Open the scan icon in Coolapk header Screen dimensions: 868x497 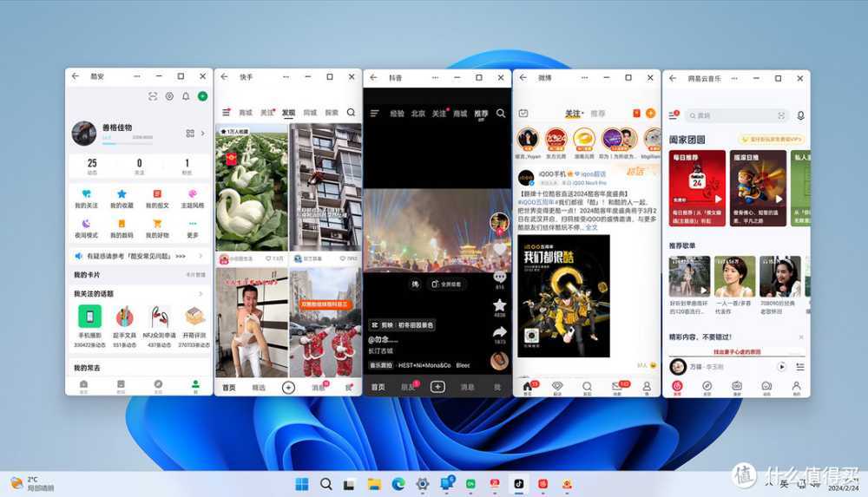point(153,96)
